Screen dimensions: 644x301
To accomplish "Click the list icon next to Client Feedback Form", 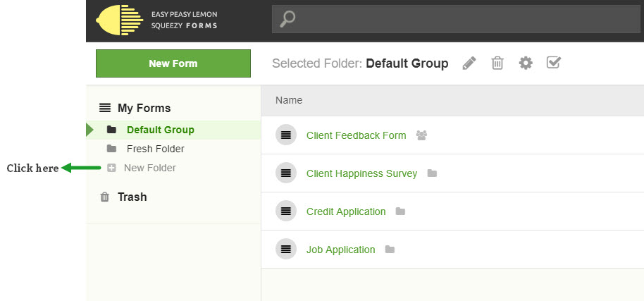I will 286,135.
